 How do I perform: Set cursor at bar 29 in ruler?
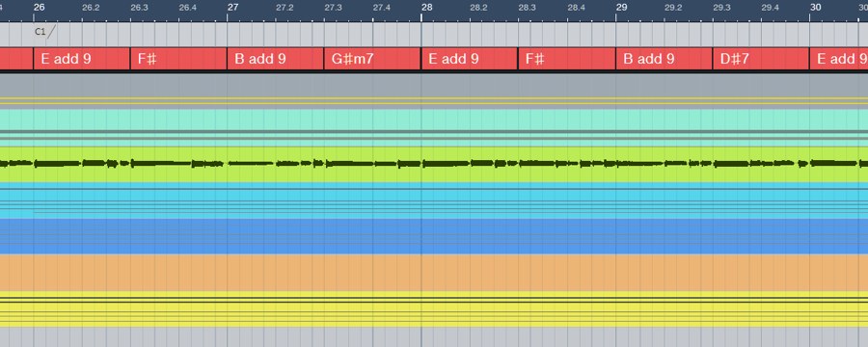pyautogui.click(x=622, y=7)
